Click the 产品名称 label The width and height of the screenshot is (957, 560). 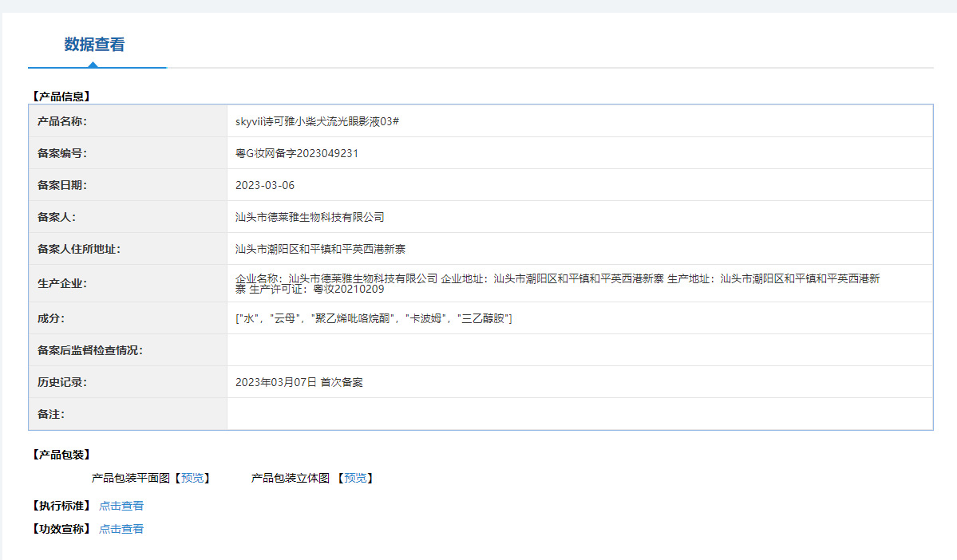click(x=62, y=121)
